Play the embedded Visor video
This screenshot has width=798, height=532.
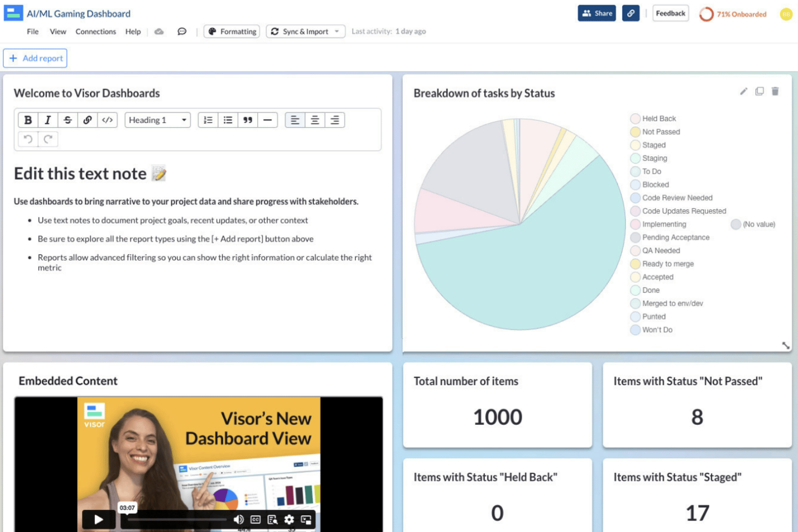coord(99,519)
